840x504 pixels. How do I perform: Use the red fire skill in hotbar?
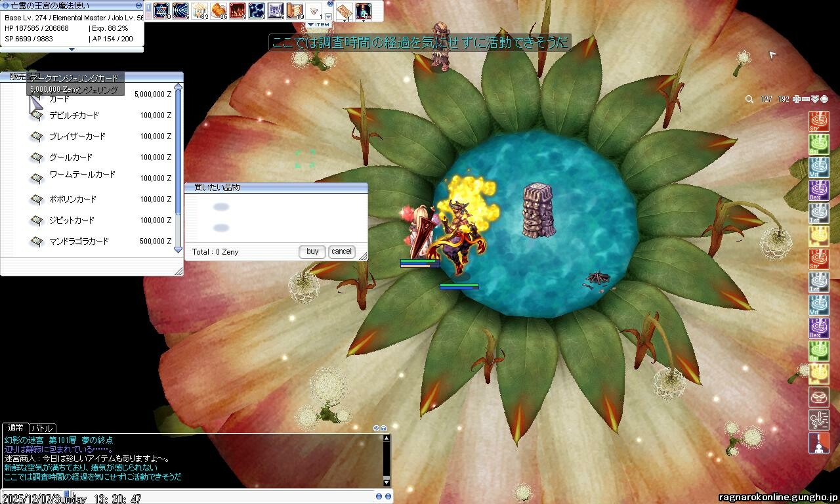point(237,10)
